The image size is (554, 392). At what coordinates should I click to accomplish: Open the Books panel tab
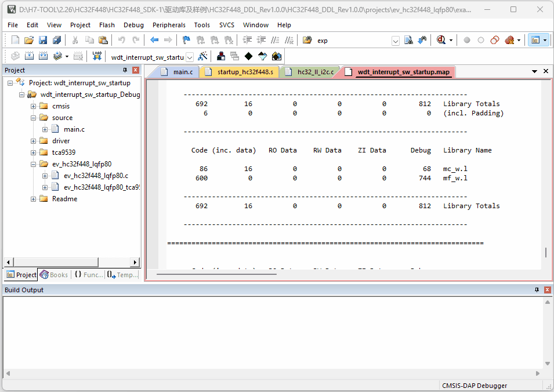click(x=54, y=275)
